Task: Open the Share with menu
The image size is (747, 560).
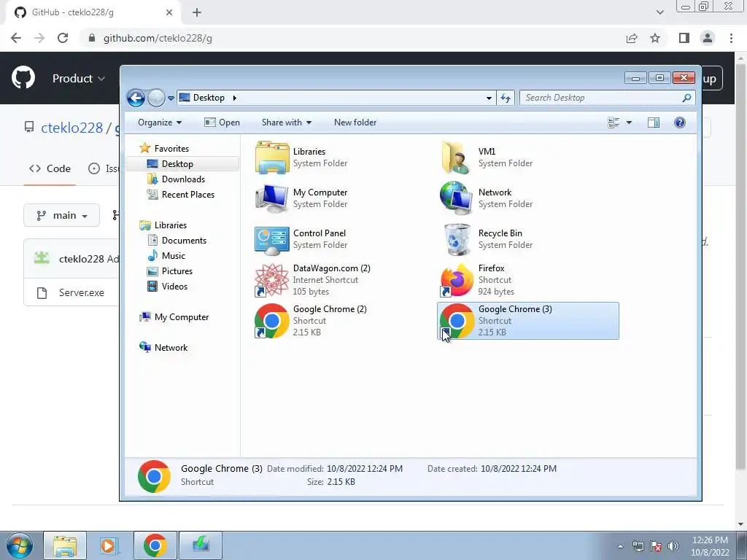Action: [286, 122]
